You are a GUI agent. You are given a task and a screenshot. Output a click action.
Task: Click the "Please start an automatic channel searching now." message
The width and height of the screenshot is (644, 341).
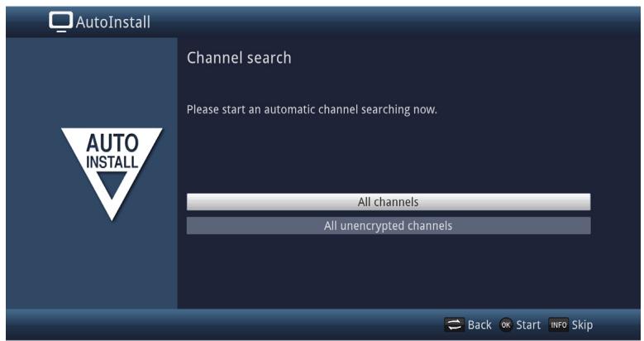(x=312, y=110)
